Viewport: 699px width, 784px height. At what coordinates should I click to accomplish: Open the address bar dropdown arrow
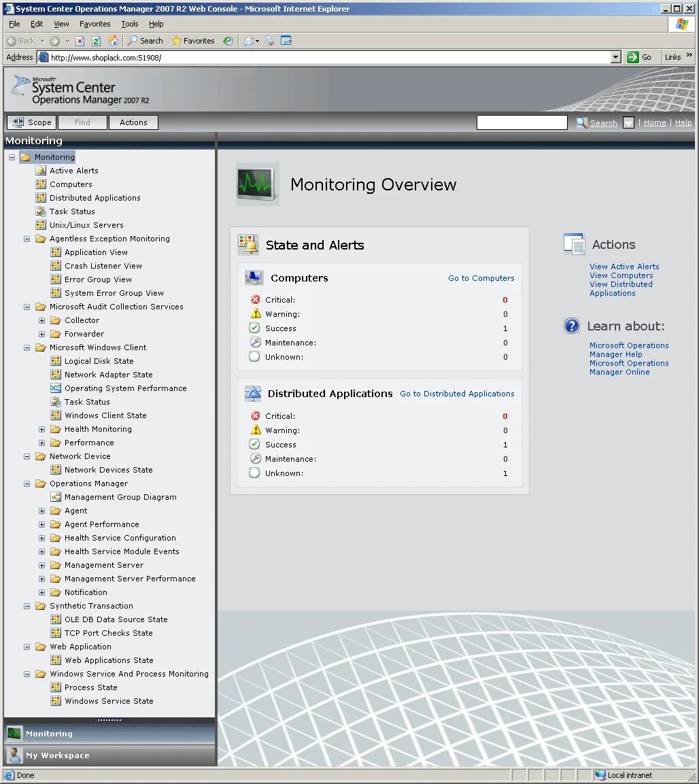616,58
